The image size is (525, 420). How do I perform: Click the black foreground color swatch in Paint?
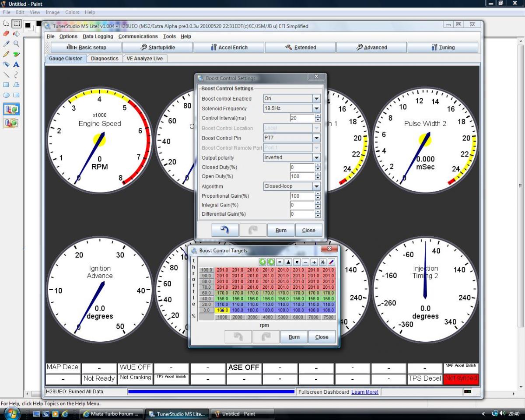(x=28, y=25)
